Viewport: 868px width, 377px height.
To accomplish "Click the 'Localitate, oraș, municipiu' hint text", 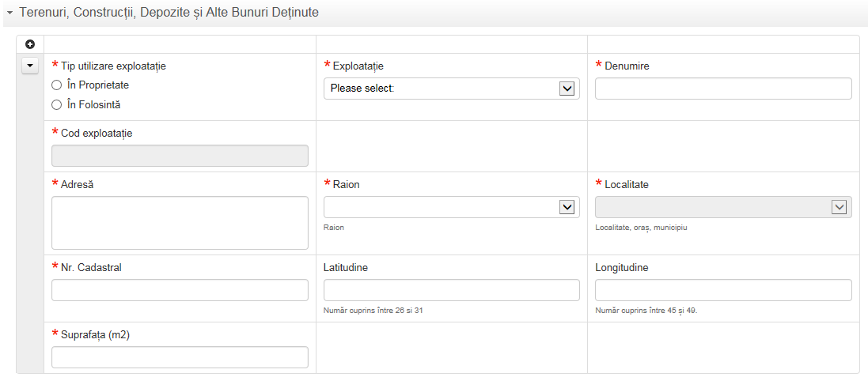I will point(640,228).
